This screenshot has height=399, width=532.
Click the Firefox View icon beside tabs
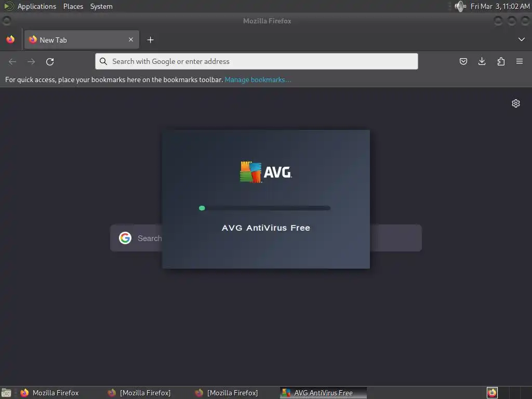pos(10,39)
